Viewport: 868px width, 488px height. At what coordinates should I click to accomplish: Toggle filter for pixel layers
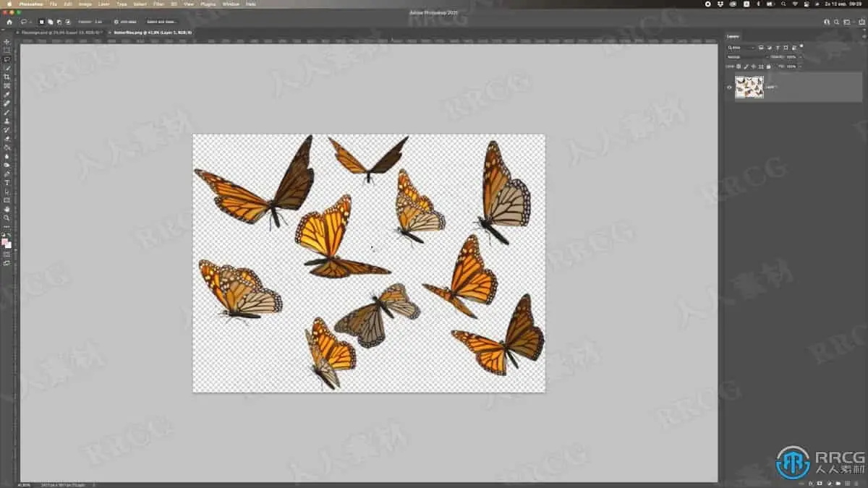click(x=761, y=48)
